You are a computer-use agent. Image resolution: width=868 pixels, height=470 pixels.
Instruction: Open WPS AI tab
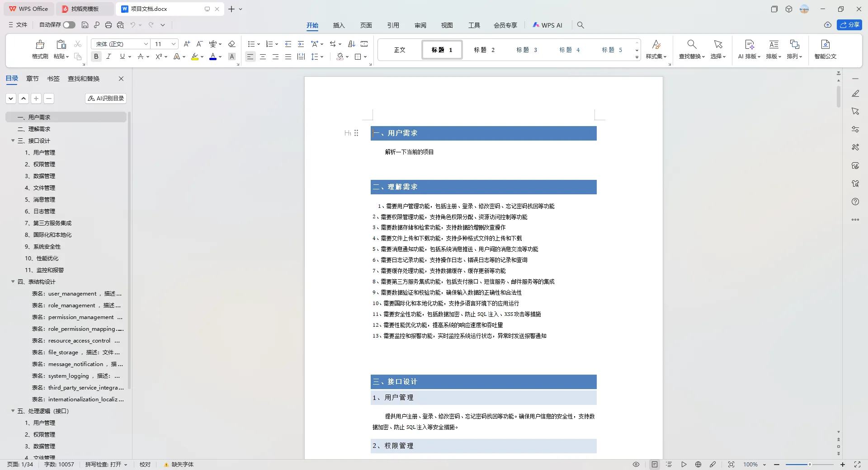click(547, 25)
